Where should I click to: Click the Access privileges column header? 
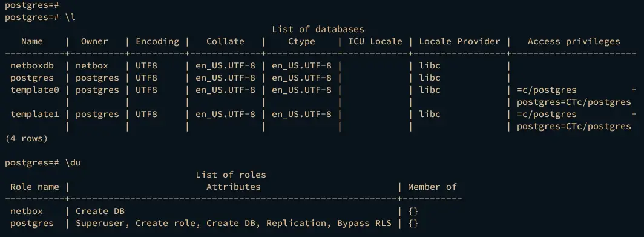[x=574, y=41]
